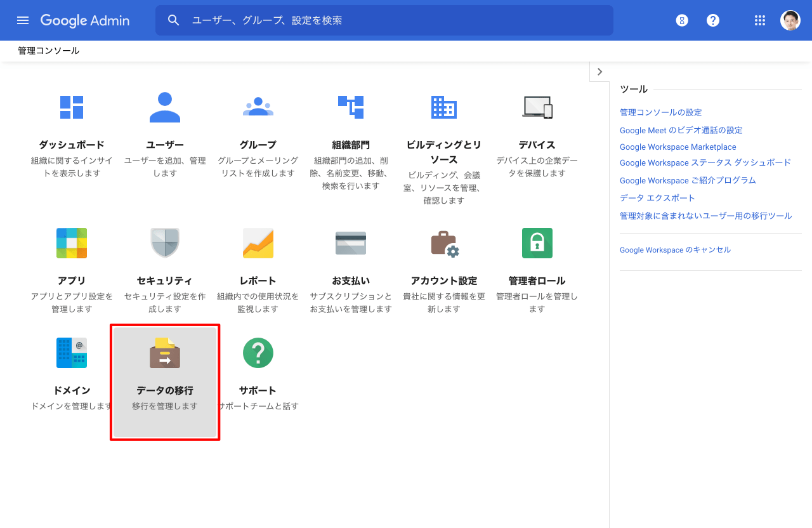Click the グループ title text
The height and width of the screenshot is (528, 812).
(258, 145)
